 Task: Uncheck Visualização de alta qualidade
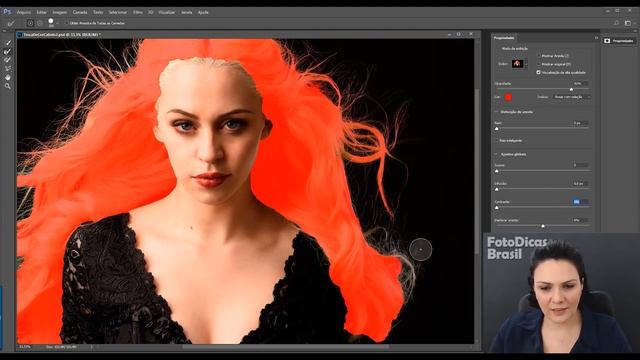click(539, 72)
